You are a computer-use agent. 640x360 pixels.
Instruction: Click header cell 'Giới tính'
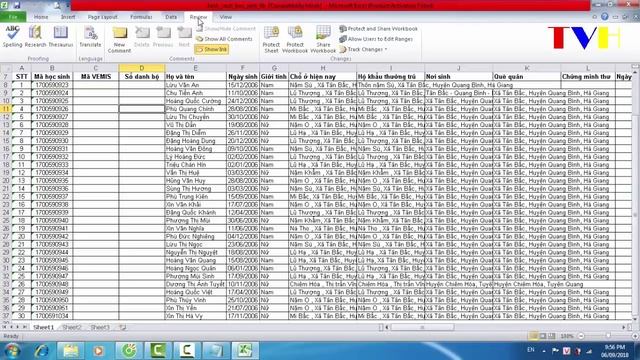pyautogui.click(x=274, y=76)
